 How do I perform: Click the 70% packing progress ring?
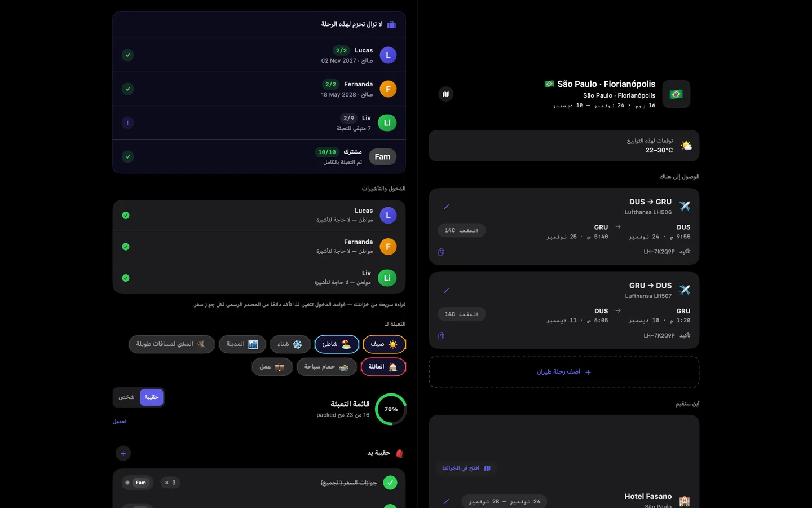[x=391, y=409]
